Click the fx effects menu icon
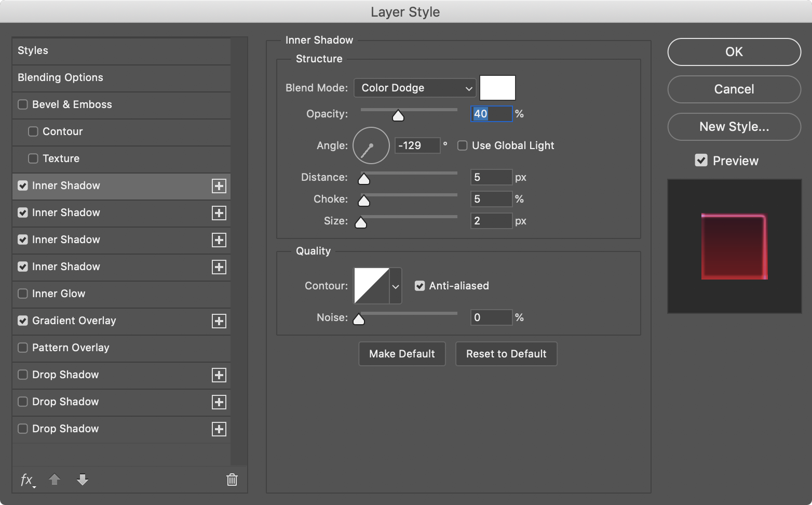Viewport: 812px width, 505px height. (x=27, y=480)
